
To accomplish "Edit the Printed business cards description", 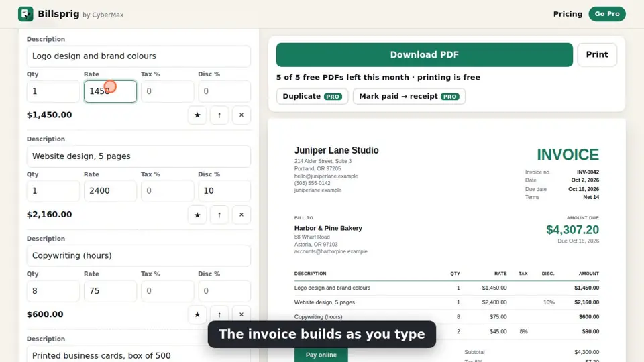I will pyautogui.click(x=139, y=354).
